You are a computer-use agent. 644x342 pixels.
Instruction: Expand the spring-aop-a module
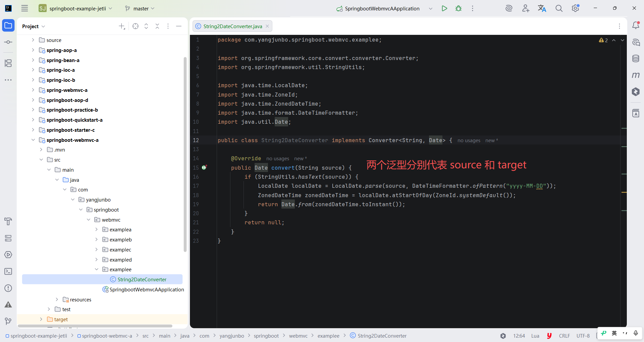point(33,50)
